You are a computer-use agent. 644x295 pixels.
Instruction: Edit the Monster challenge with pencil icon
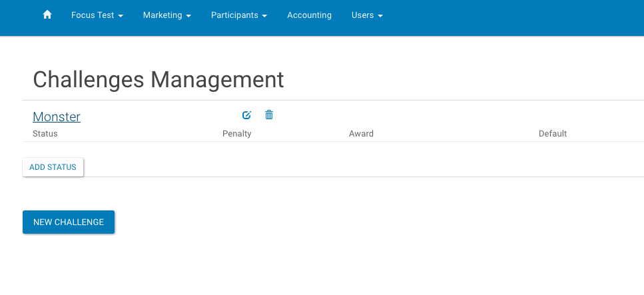[x=246, y=115]
